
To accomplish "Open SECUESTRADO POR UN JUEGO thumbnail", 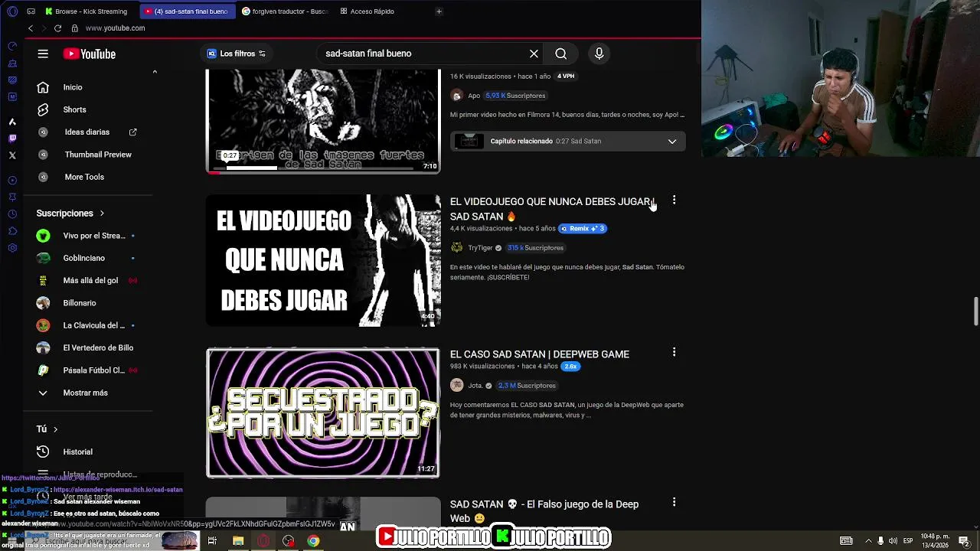I will (x=323, y=412).
